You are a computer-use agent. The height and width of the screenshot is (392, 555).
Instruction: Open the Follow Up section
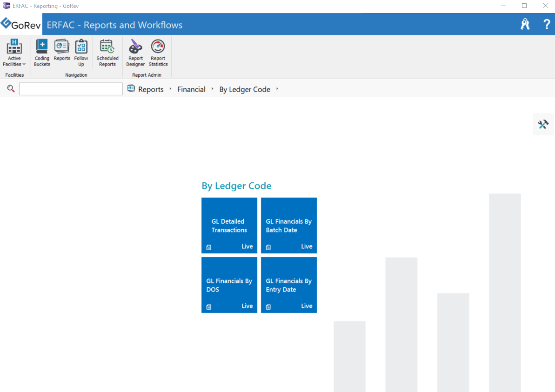tap(81, 53)
